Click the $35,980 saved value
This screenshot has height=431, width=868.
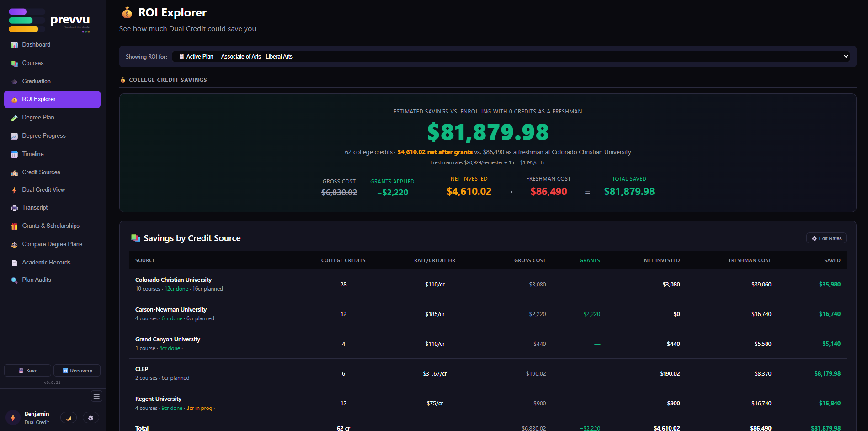[x=830, y=285]
